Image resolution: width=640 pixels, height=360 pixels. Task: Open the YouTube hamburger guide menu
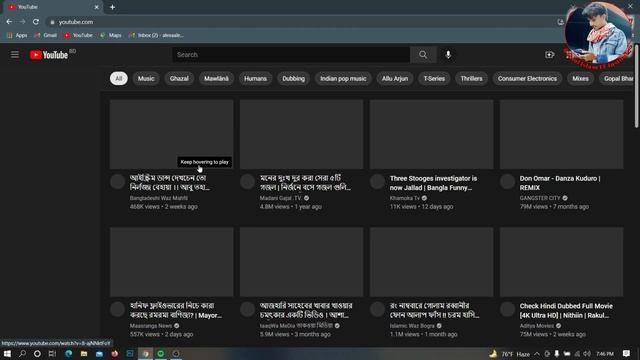pyautogui.click(x=15, y=55)
